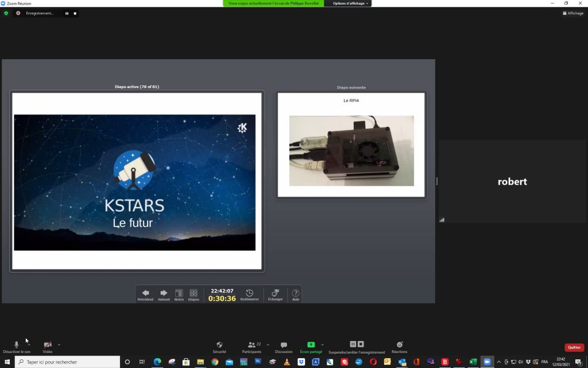Select the active KSTARS slide preview
This screenshot has width=588, height=368.
click(x=137, y=181)
